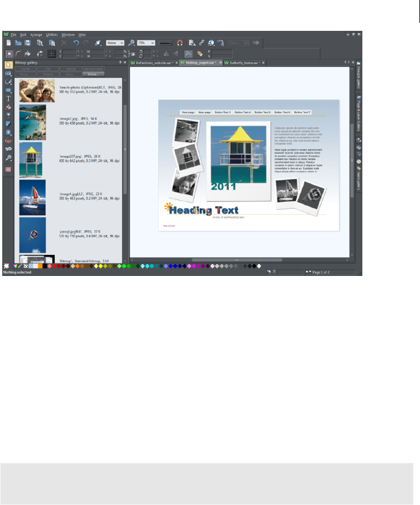
Task: Open the Arrange menu
Action: (37, 35)
